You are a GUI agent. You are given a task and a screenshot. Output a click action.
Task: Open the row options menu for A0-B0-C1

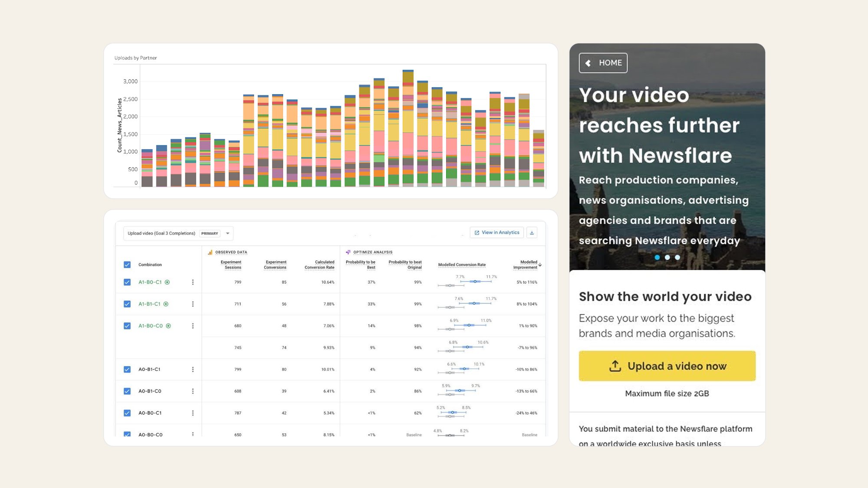[x=193, y=413]
